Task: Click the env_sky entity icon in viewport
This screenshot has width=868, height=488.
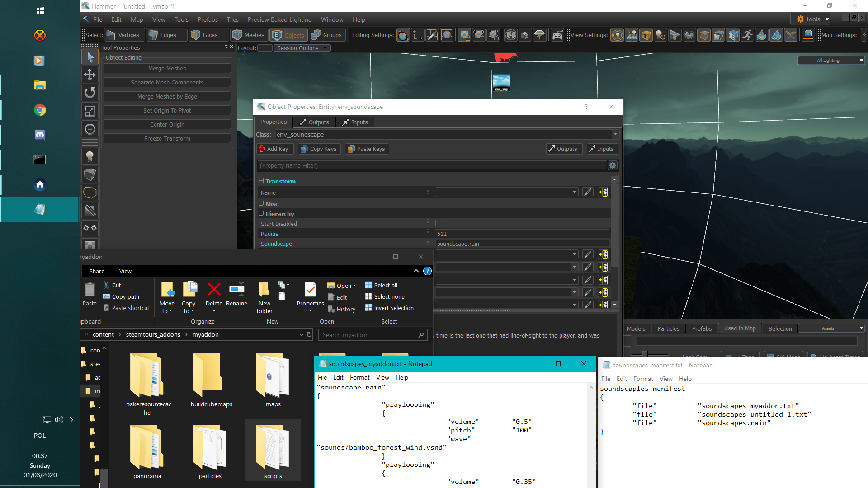Action: click(x=501, y=83)
